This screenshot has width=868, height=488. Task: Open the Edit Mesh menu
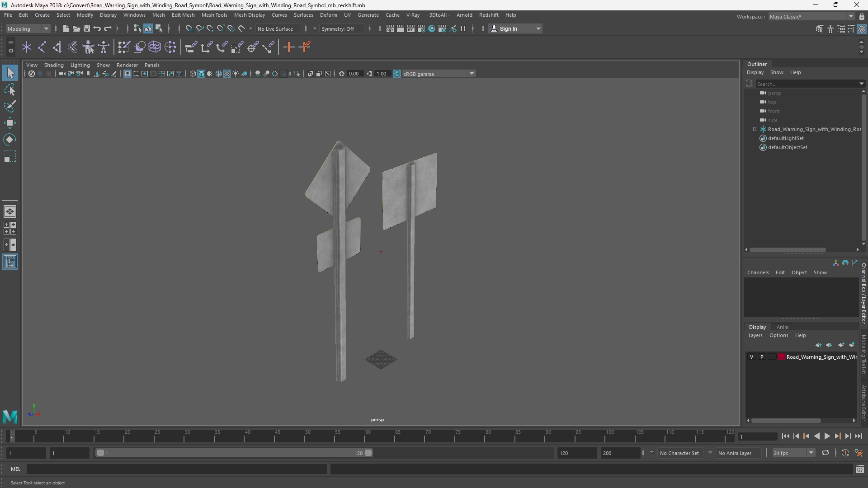coord(183,15)
